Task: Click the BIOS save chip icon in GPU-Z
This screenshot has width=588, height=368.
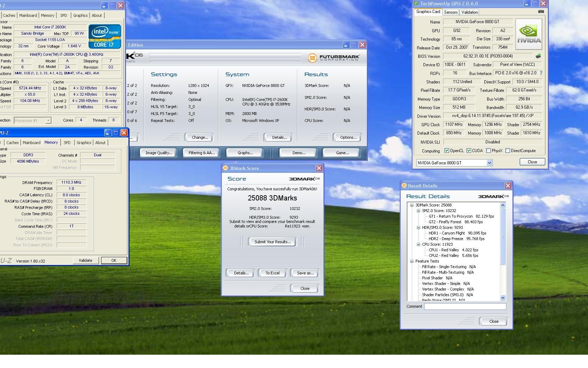Action: click(538, 56)
